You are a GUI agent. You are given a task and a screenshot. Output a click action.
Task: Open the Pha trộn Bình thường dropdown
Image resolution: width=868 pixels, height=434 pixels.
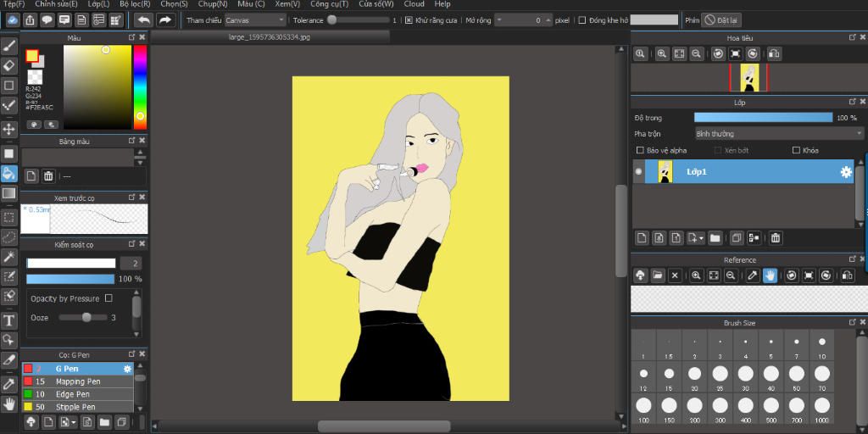[x=779, y=133]
